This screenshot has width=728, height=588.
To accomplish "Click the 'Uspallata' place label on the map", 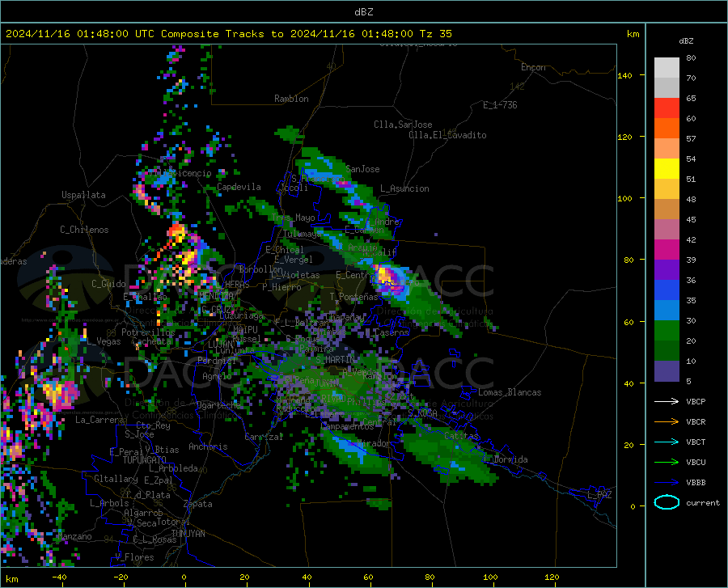I will pos(83,195).
